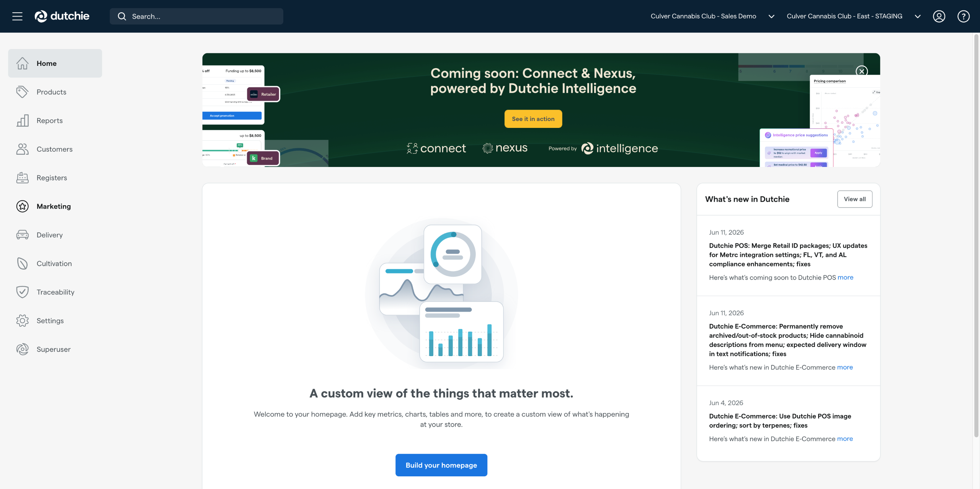Click the Registers cash register icon
Image resolution: width=980 pixels, height=489 pixels.
[23, 178]
